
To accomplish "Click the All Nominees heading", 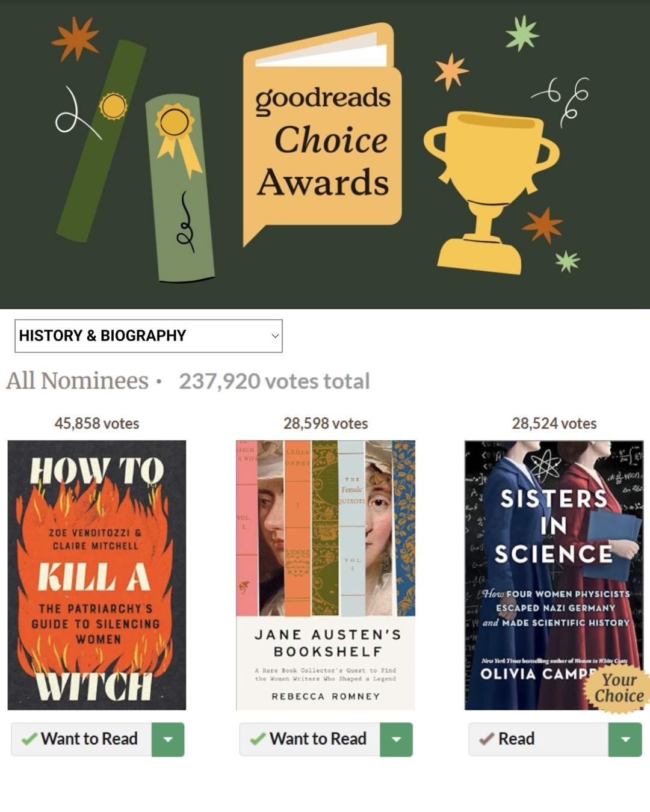I will pyautogui.click(x=77, y=381).
